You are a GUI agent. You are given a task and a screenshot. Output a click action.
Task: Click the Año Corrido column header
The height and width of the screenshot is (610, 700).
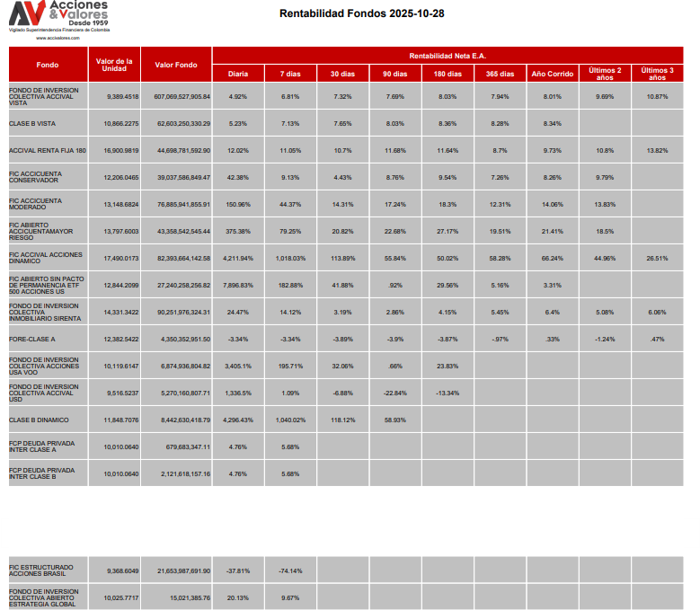coord(552,74)
